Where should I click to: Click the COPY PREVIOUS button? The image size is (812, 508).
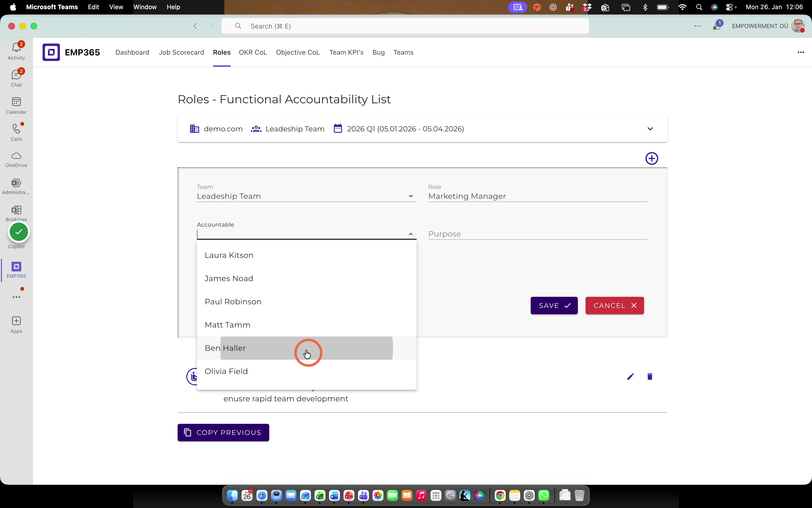(223, 433)
